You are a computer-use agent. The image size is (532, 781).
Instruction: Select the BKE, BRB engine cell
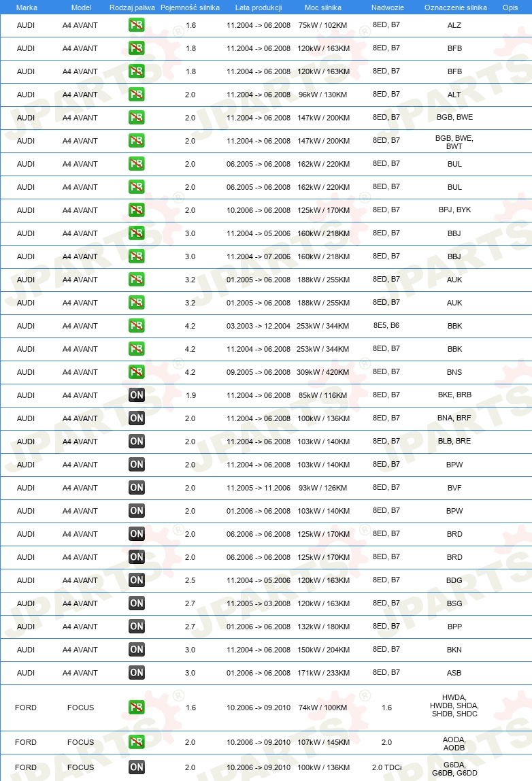[x=455, y=395]
